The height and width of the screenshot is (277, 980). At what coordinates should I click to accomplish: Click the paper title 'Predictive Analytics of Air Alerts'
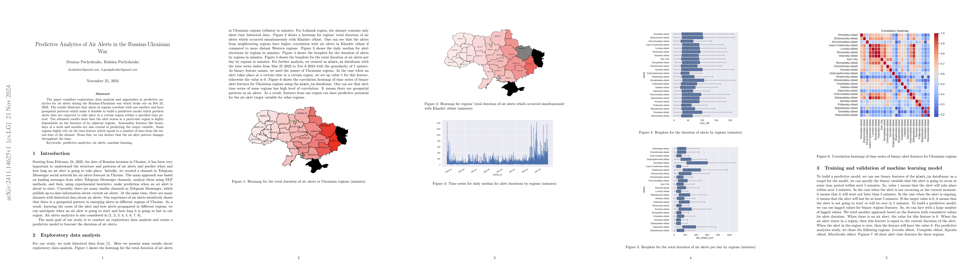102,48
